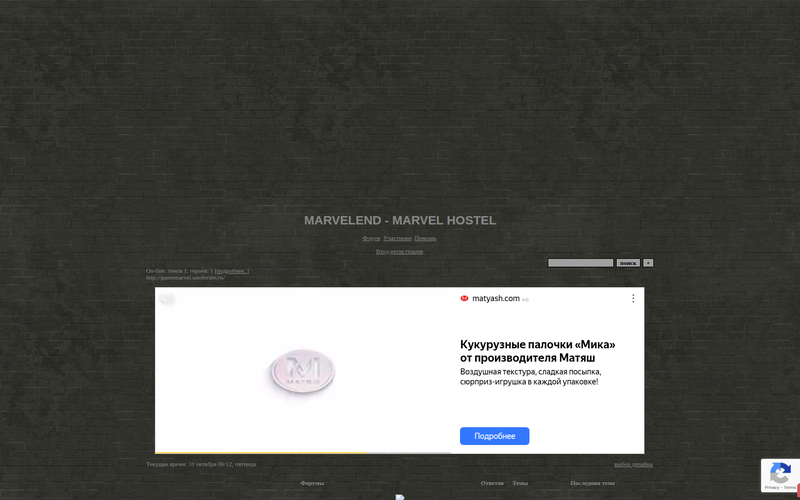Focus the forum search input field
Image resolution: width=800 pixels, height=500 pixels.
pyautogui.click(x=580, y=263)
